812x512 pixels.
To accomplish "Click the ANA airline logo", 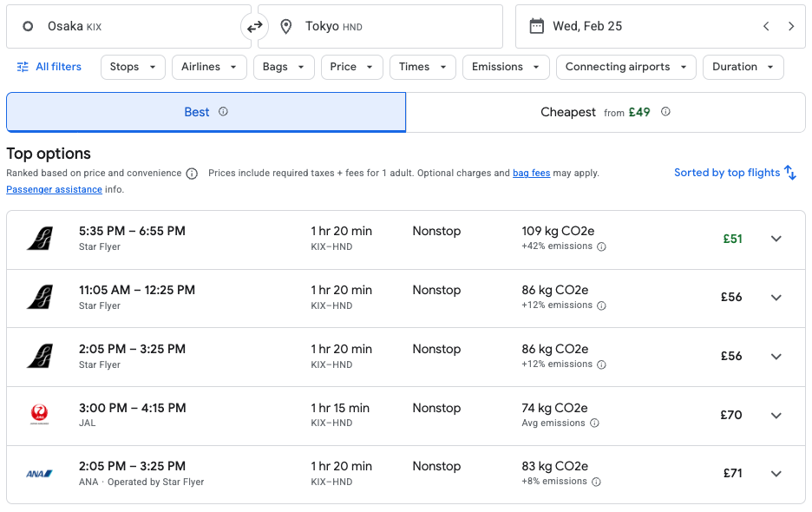I will point(41,472).
